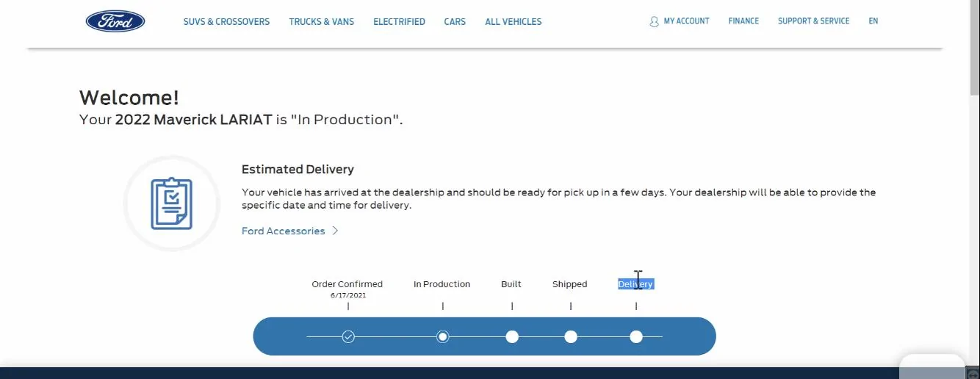Click the Estimated Delivery heading

point(298,169)
